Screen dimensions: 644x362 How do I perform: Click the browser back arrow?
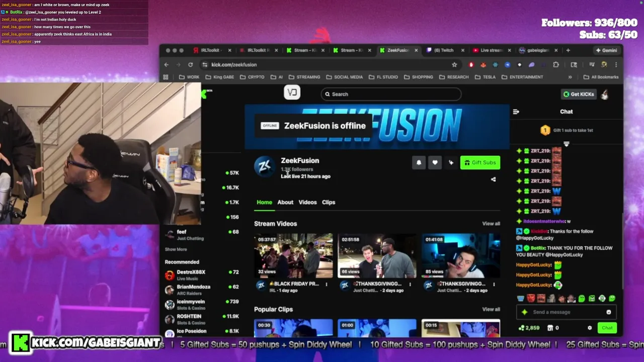click(167, 64)
